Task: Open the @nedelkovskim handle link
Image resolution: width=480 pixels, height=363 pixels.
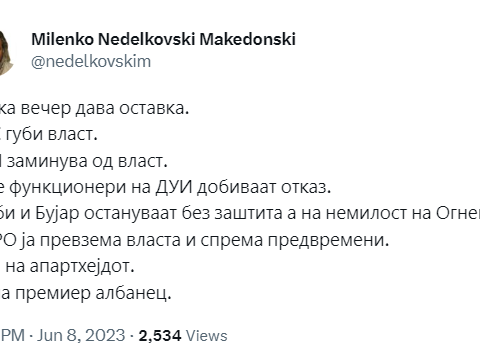Action: [x=91, y=62]
